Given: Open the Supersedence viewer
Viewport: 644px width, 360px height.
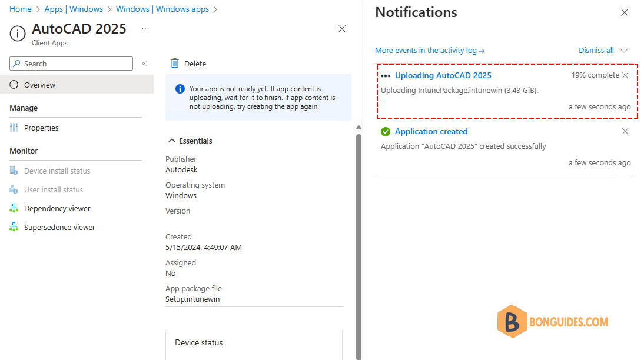Looking at the screenshot, I should tap(59, 228).
